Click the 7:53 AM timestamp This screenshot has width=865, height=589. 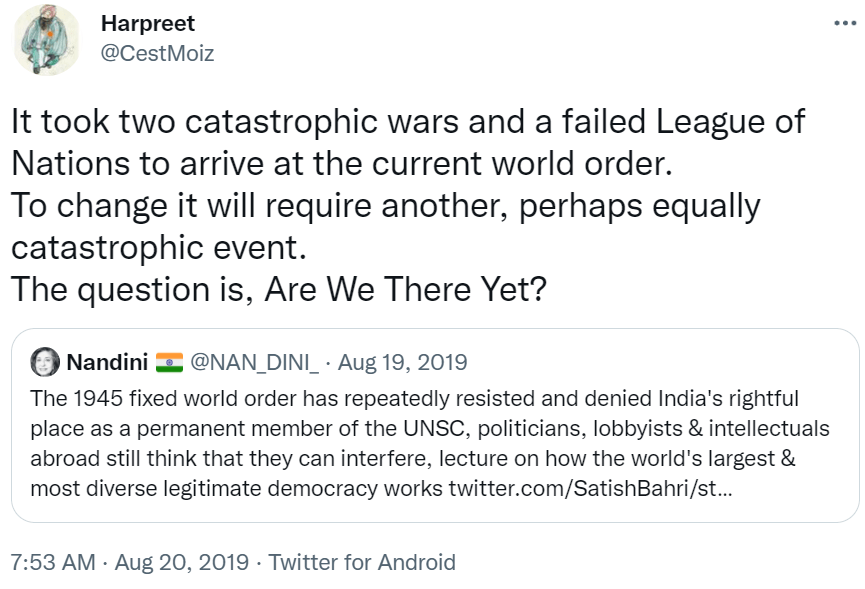click(53, 562)
